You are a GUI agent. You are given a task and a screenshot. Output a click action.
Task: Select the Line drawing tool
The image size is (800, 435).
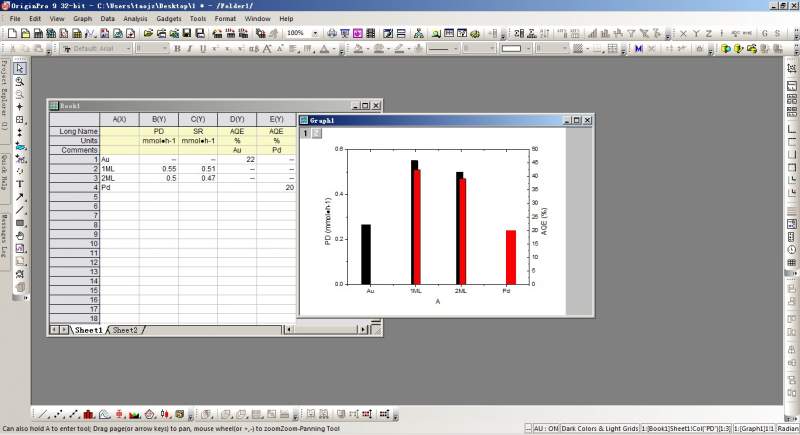tap(20, 210)
